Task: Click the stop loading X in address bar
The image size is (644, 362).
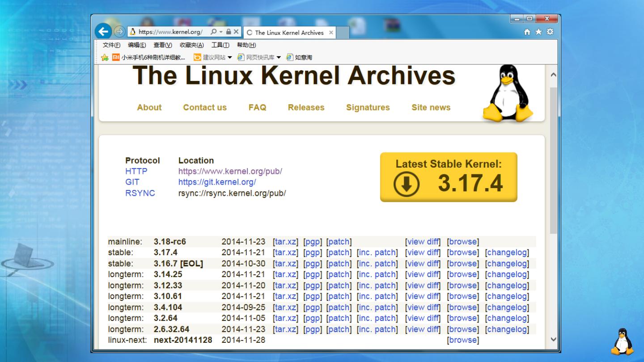Action: pyautogui.click(x=236, y=32)
